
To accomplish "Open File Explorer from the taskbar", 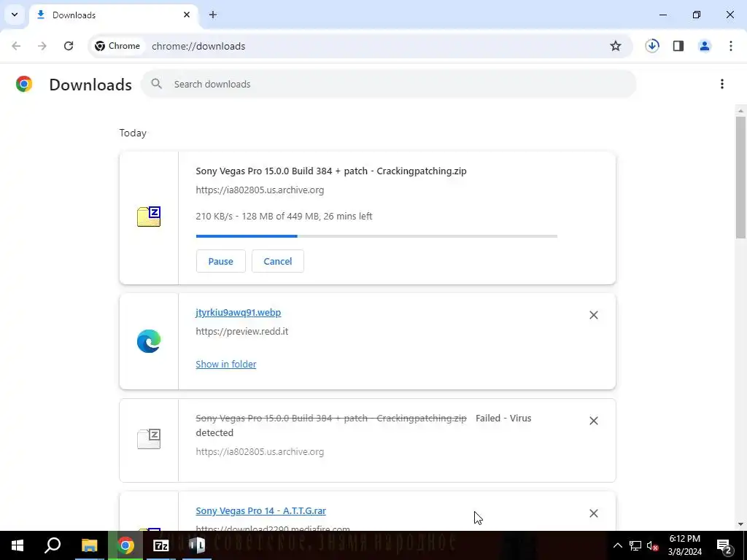I will [x=89, y=545].
